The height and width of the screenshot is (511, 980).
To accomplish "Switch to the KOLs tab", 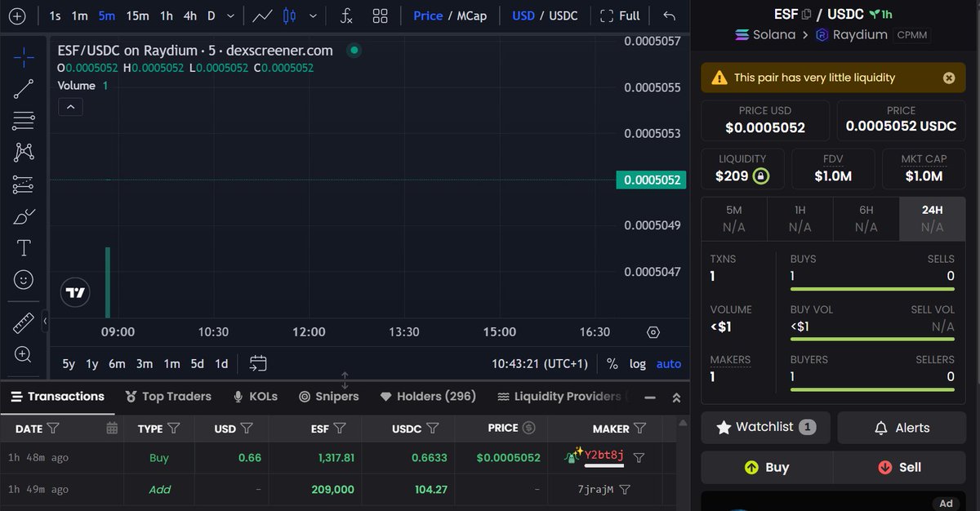I will 255,397.
